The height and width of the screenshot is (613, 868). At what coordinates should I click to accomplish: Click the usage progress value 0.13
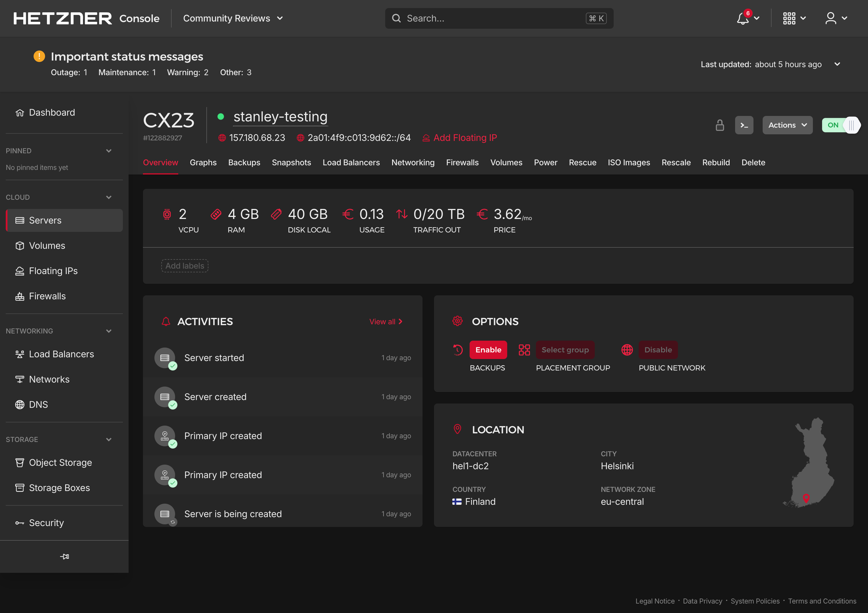372,214
